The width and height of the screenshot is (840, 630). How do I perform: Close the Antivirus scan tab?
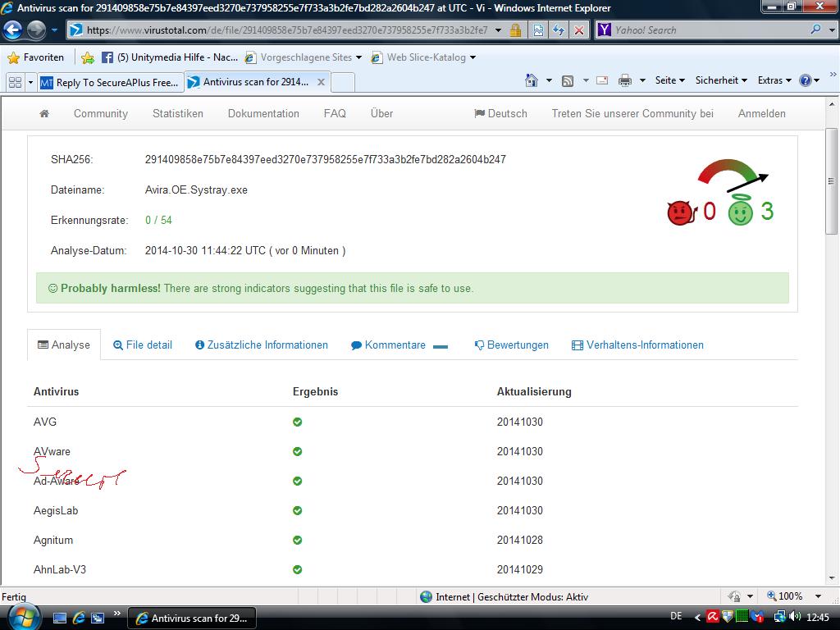pos(321,82)
